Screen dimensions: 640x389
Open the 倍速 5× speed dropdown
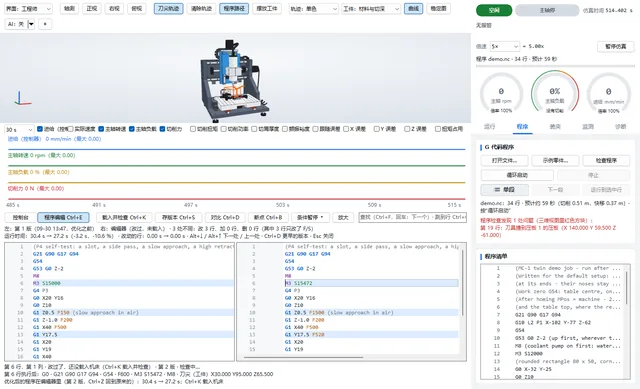(505, 47)
